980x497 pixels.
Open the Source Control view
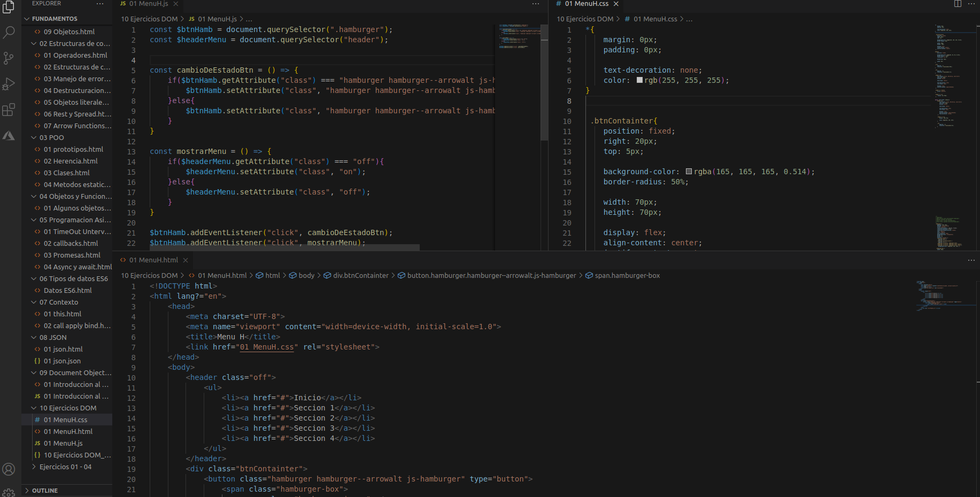(x=9, y=58)
